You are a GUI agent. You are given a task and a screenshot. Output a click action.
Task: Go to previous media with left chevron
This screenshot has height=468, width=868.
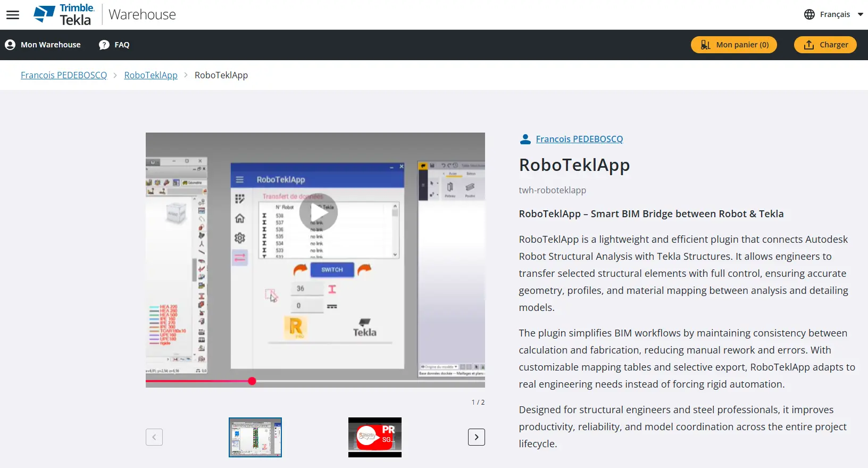pos(154,437)
